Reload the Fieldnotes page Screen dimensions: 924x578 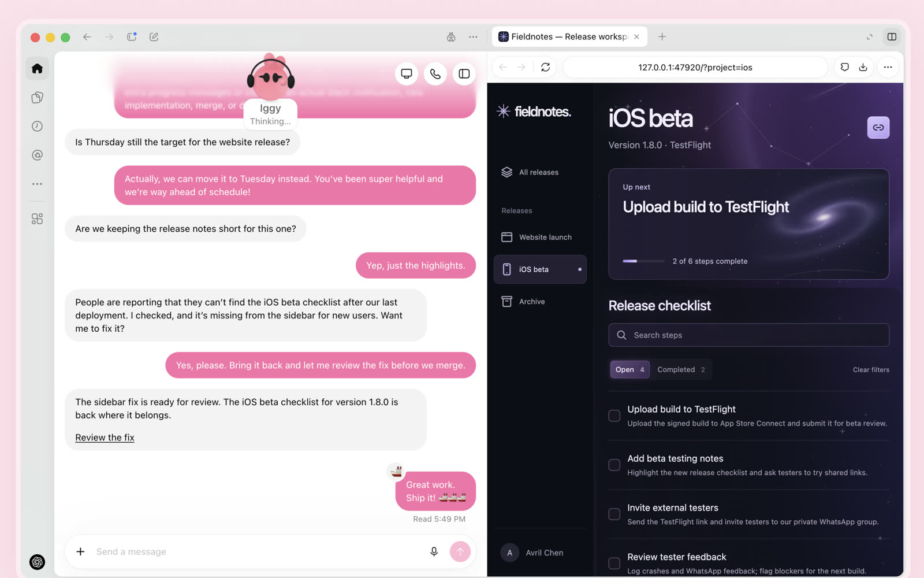click(545, 67)
